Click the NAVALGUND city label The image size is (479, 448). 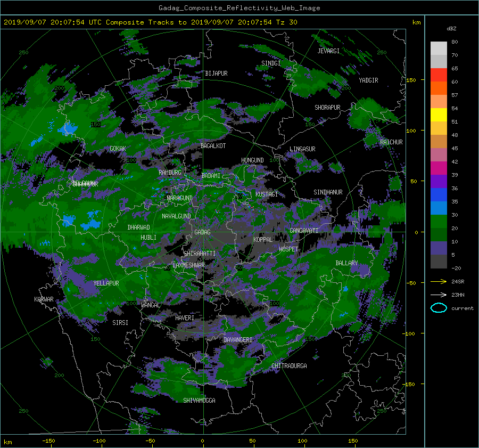pyautogui.click(x=176, y=216)
